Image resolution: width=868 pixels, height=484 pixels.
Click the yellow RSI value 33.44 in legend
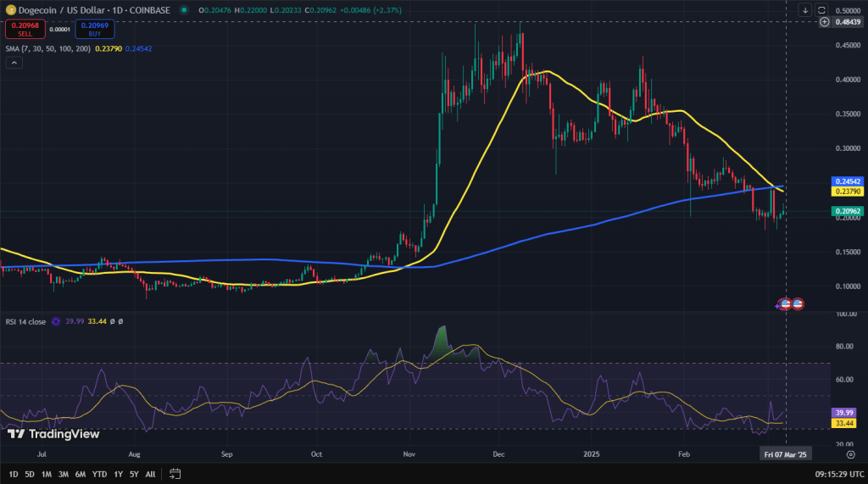tap(97, 322)
